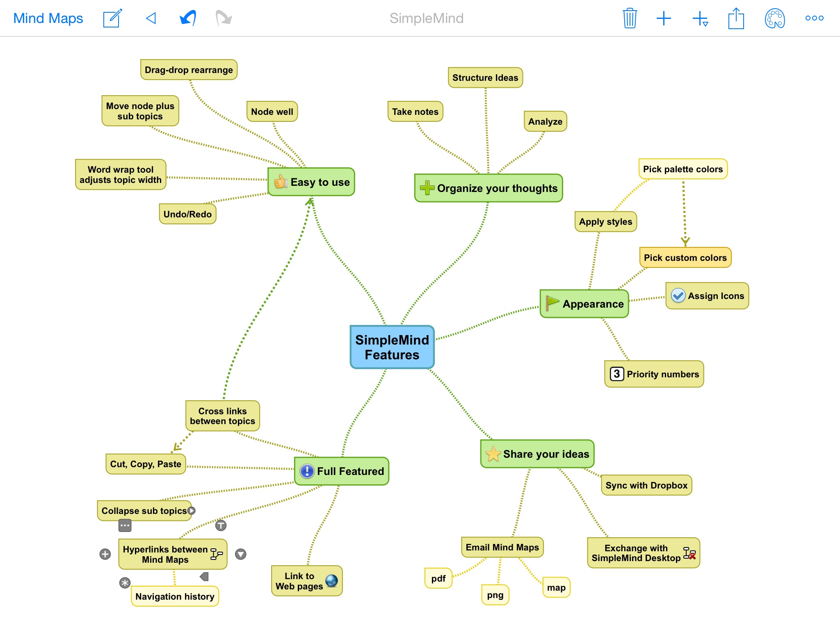Select the Email Mind Maps topic

point(502,547)
